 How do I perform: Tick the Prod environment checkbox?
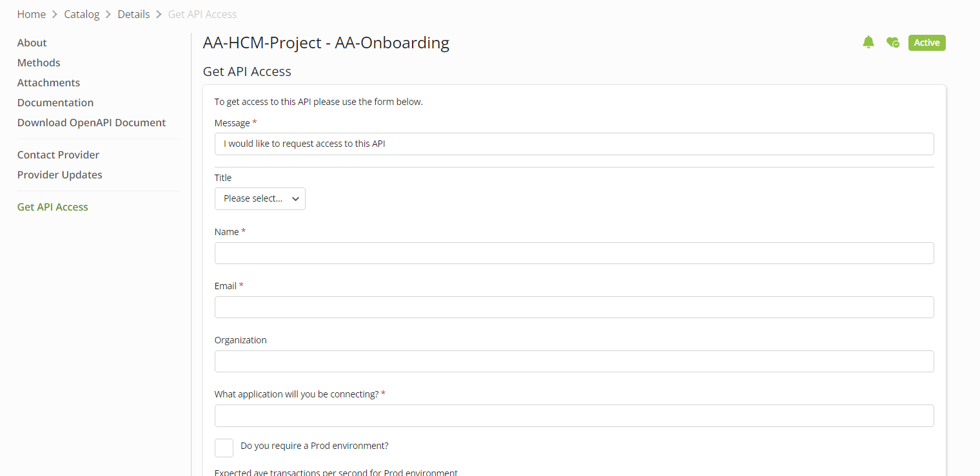pos(224,448)
